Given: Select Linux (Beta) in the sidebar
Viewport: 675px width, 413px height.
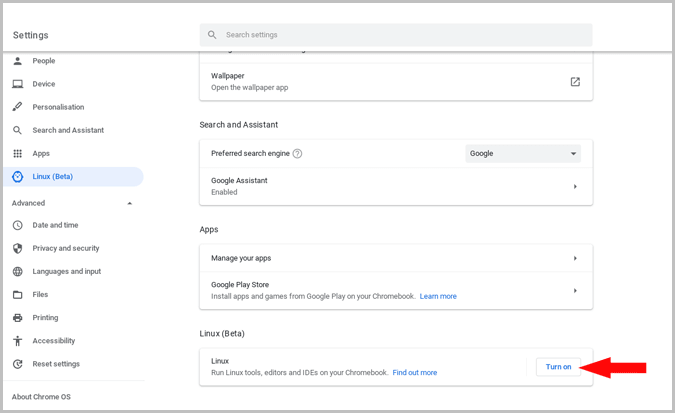Looking at the screenshot, I should tap(52, 177).
